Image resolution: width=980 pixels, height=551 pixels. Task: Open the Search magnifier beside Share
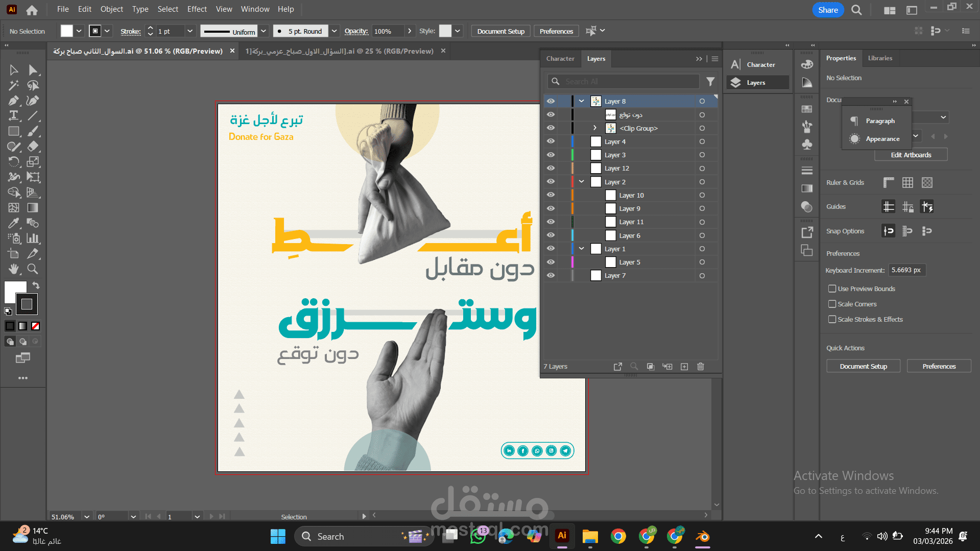click(x=856, y=10)
